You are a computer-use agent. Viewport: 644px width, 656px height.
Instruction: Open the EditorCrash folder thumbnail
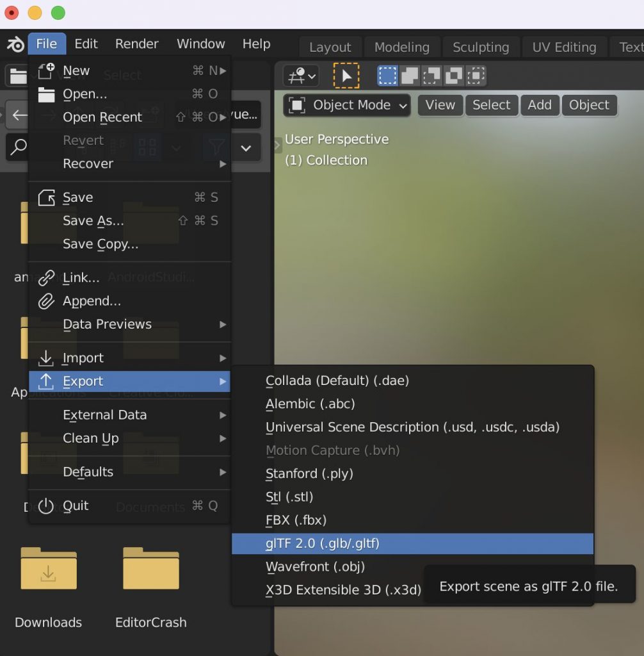click(151, 568)
